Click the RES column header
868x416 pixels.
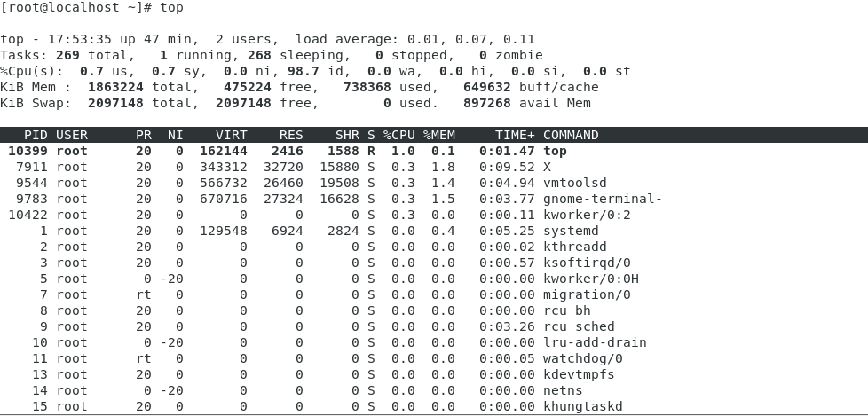pos(291,136)
